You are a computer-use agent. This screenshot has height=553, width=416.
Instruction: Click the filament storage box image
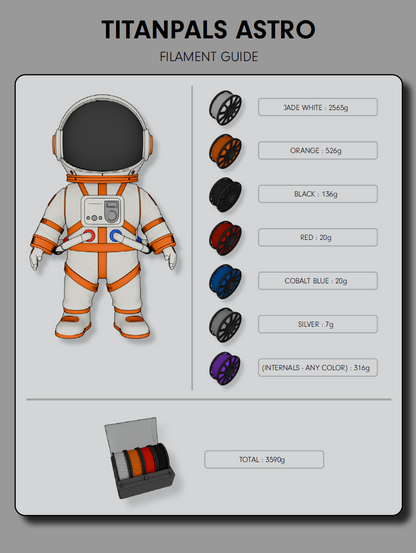(x=140, y=457)
